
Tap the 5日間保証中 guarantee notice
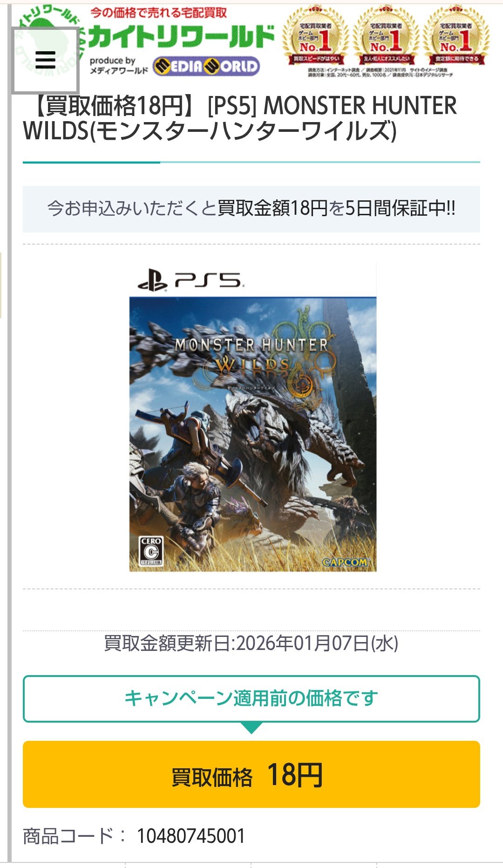coord(251,209)
